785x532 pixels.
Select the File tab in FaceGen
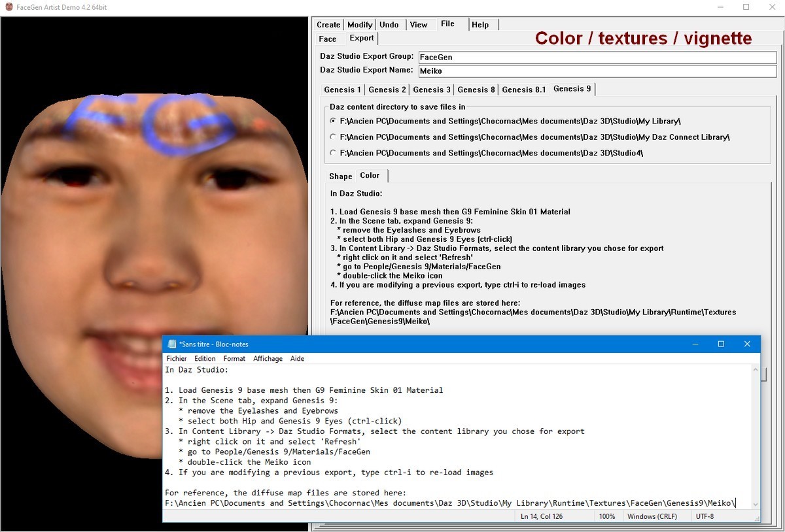pos(447,24)
